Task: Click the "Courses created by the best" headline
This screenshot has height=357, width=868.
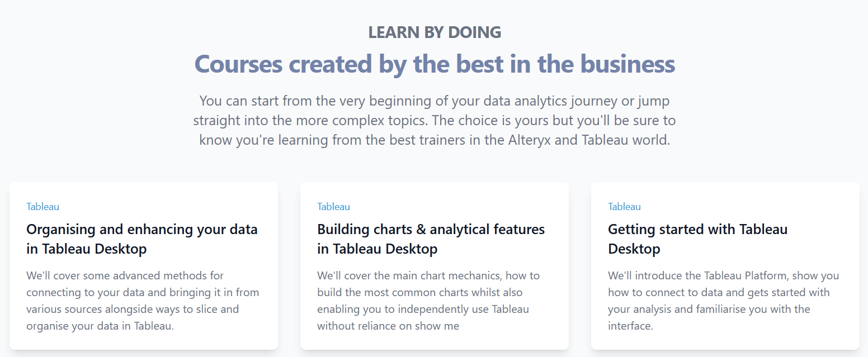Action: pos(435,64)
